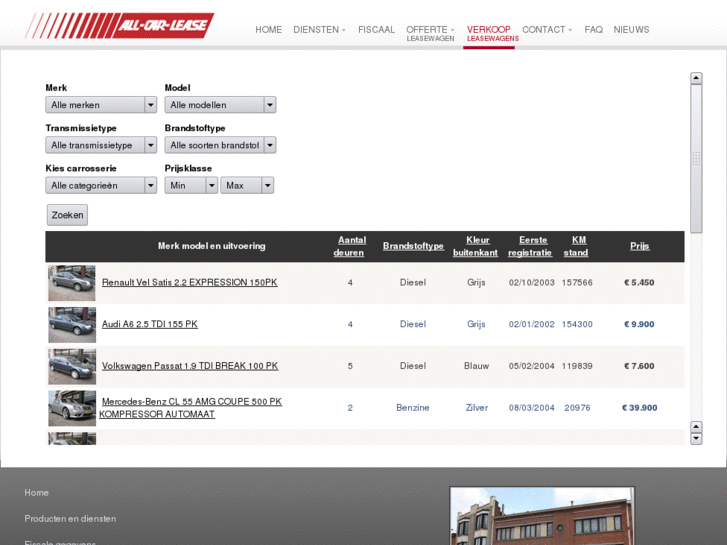Screen dimensions: 727x545
Task: Click registration date 05/02/2004
Action: click(x=531, y=366)
